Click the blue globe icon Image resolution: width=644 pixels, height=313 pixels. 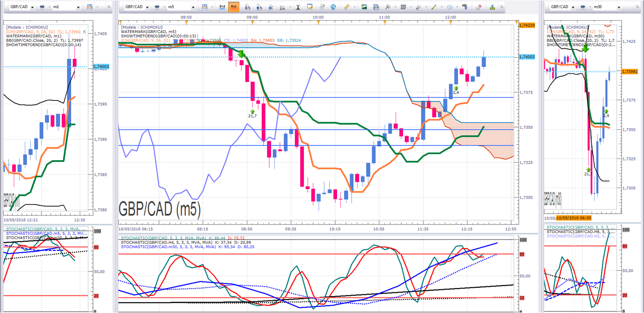click(x=333, y=7)
